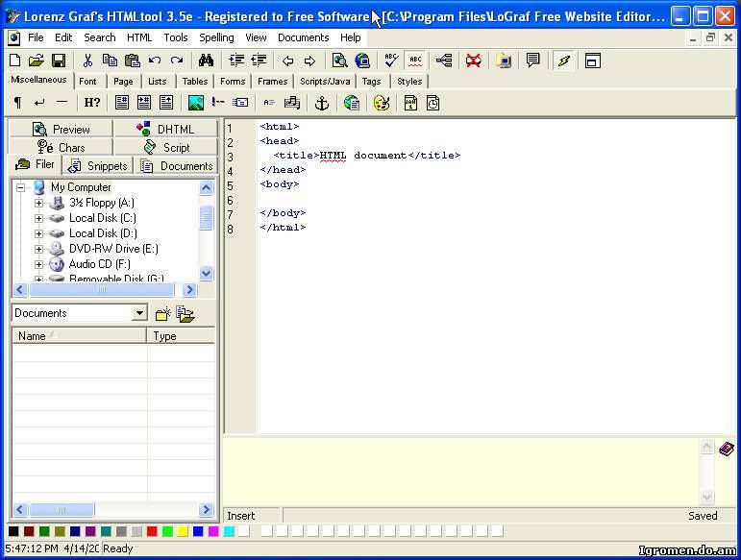Image resolution: width=741 pixels, height=560 pixels.
Task: Run spell check with the ABC checkmark icon
Action: pyautogui.click(x=391, y=61)
